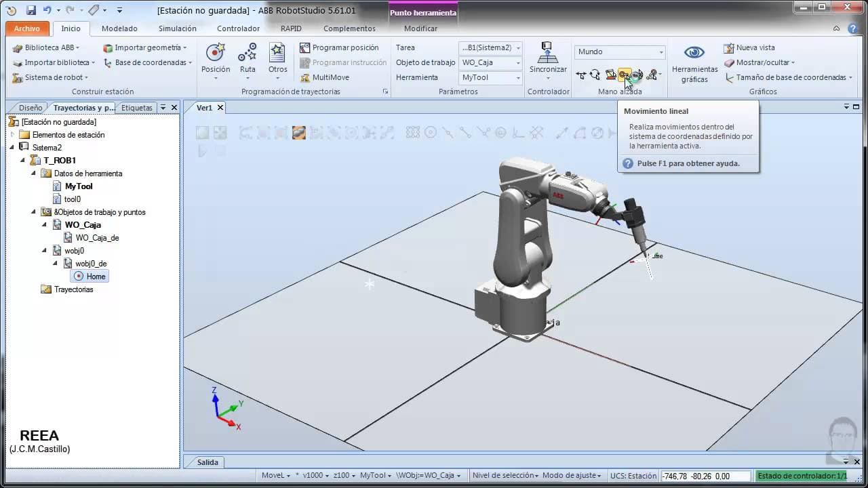Select the Jog Joint tool
Viewport: 868px width, 488px height.
[610, 75]
